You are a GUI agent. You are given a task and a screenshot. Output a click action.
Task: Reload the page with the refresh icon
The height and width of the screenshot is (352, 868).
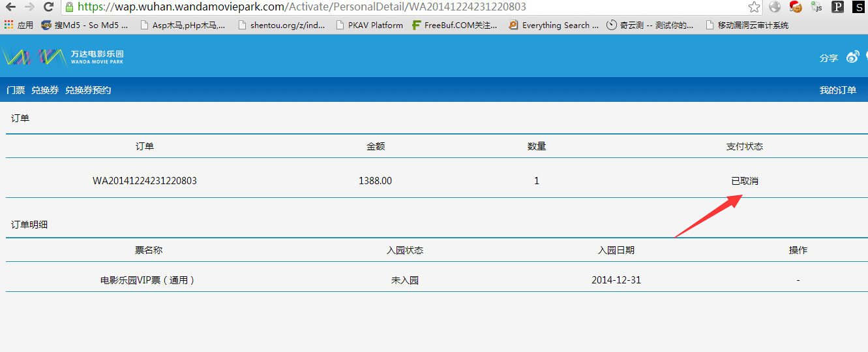click(x=48, y=7)
